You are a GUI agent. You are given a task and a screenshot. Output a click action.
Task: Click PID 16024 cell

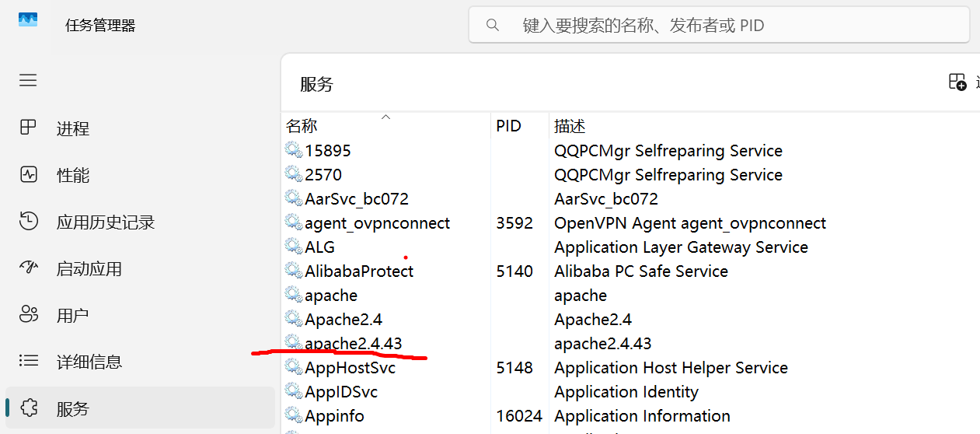[519, 416]
